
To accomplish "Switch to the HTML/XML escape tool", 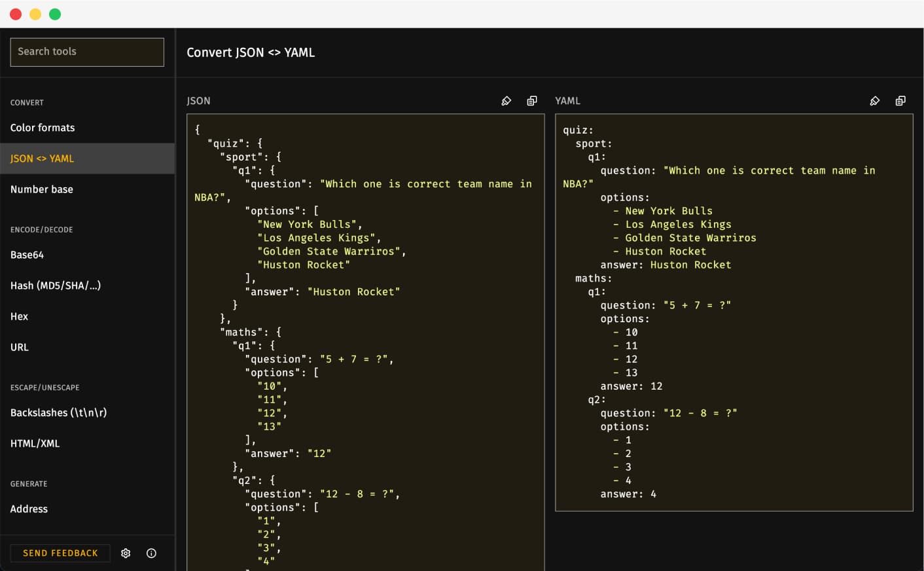I will pos(87,443).
